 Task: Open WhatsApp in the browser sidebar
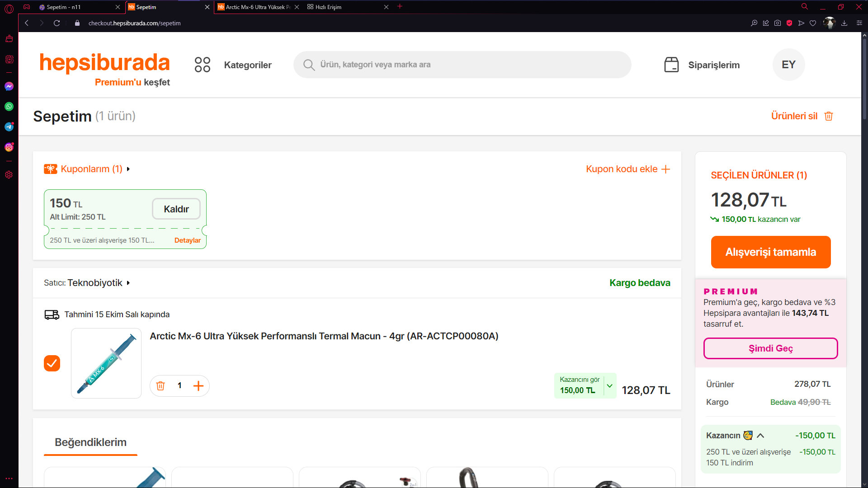[9, 107]
